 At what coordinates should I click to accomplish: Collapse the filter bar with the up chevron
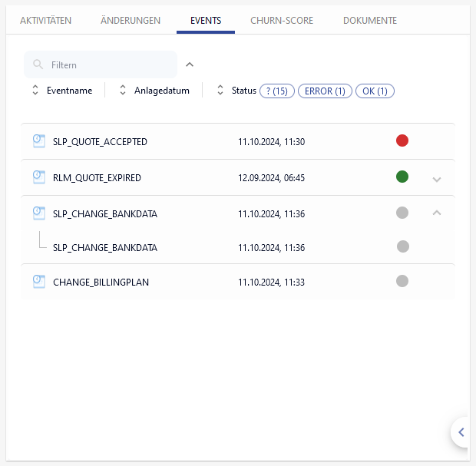click(x=190, y=64)
